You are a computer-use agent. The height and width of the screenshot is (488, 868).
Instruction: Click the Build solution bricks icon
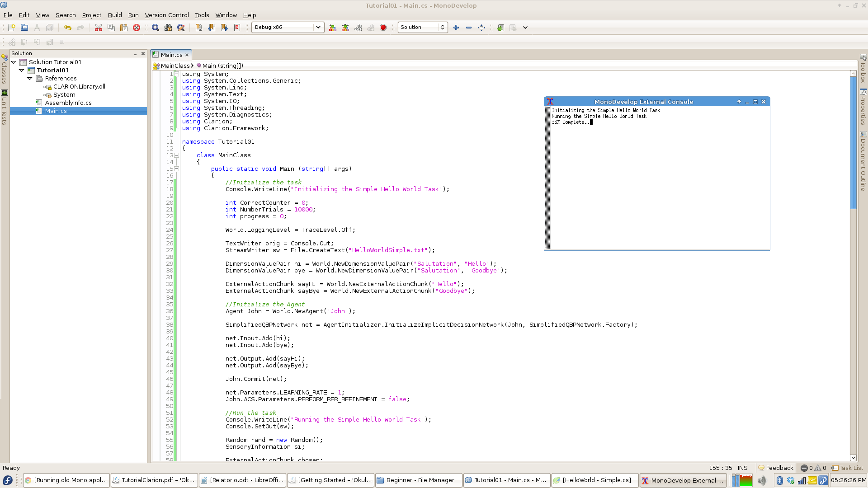click(x=332, y=28)
